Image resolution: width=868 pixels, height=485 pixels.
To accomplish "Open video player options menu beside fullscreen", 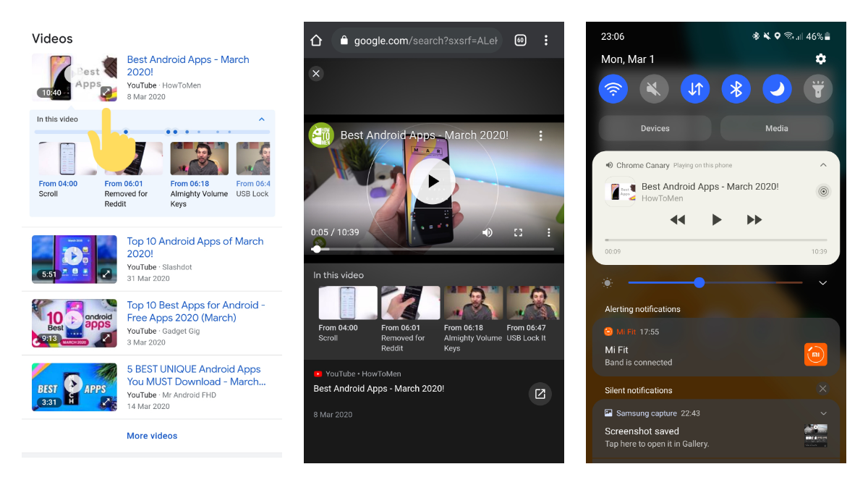I will point(549,232).
